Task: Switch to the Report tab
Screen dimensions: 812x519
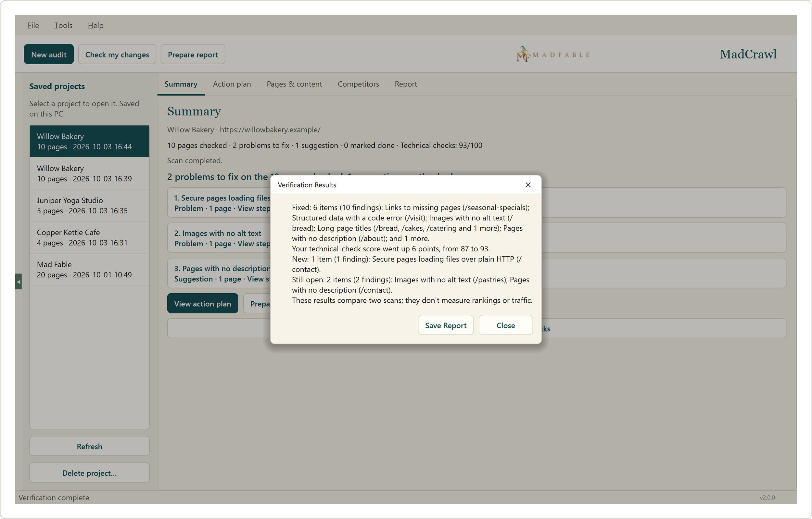Action: [x=406, y=84]
